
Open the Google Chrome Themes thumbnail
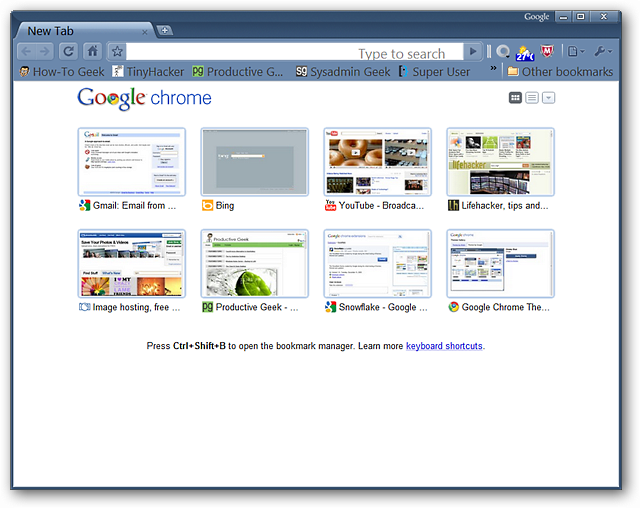coord(500,263)
